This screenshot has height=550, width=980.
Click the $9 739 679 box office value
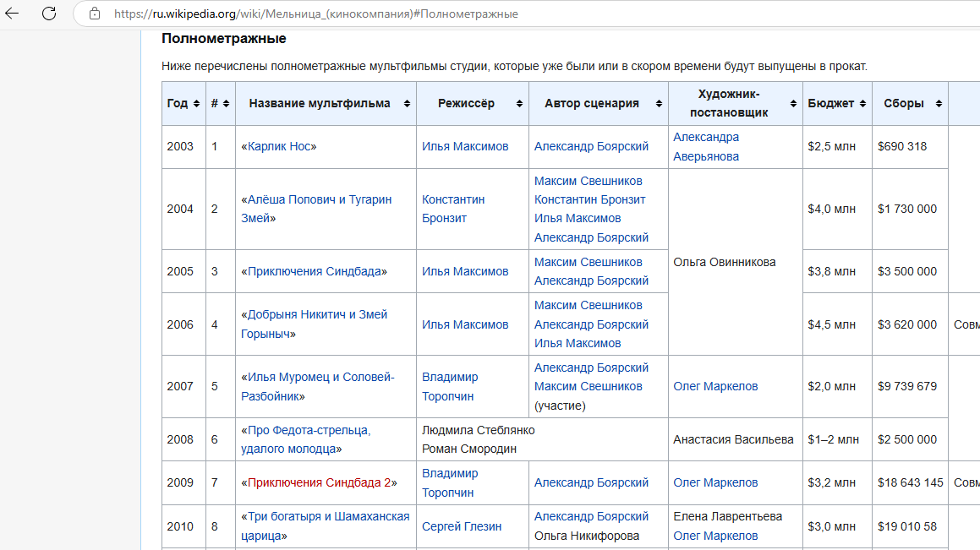coord(907,386)
